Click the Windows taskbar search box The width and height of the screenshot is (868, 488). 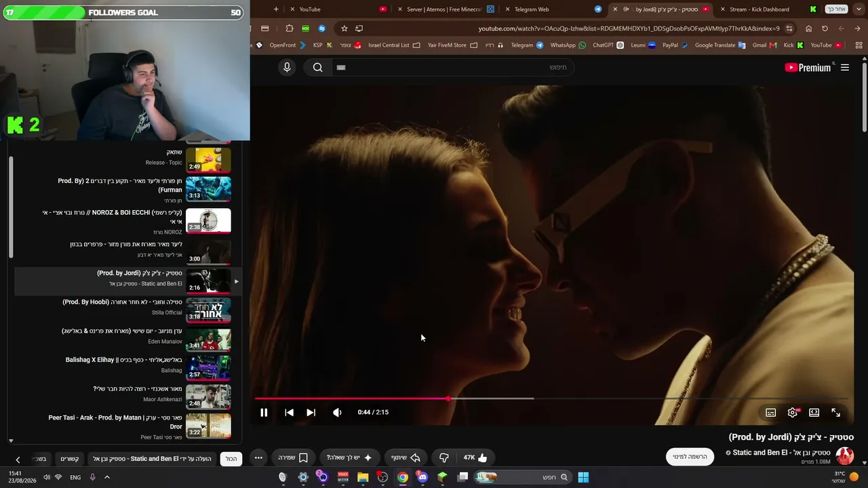point(522,477)
